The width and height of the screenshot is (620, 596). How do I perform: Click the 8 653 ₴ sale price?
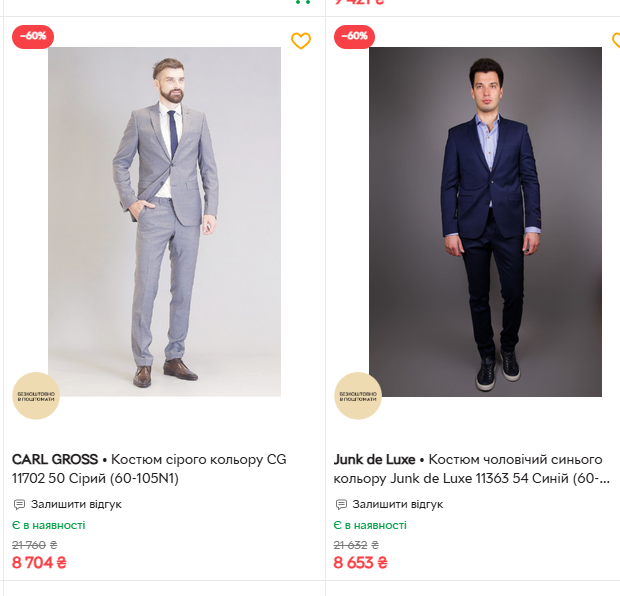360,563
